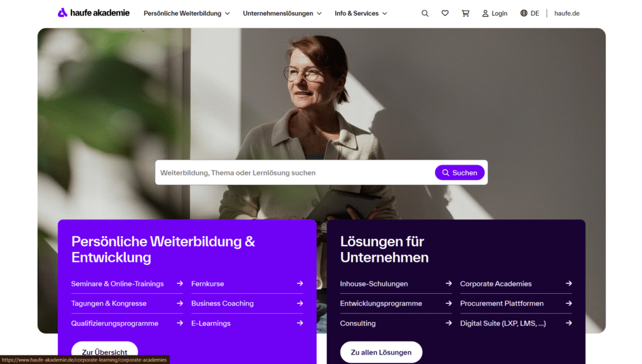The width and height of the screenshot is (642, 364).
Task: Expand the Persönliche Weiterbildung menu
Action: pyautogui.click(x=187, y=14)
